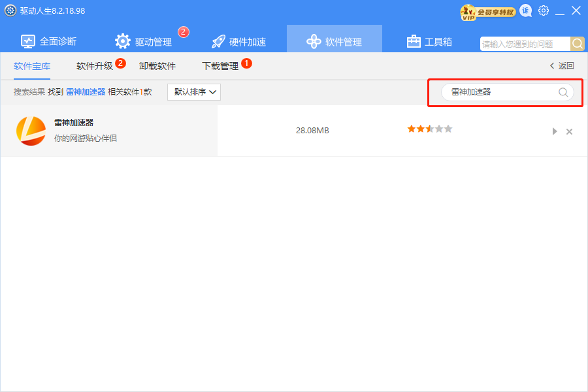
Task: Click the X icon on 雷神加速器 row
Action: tap(569, 131)
